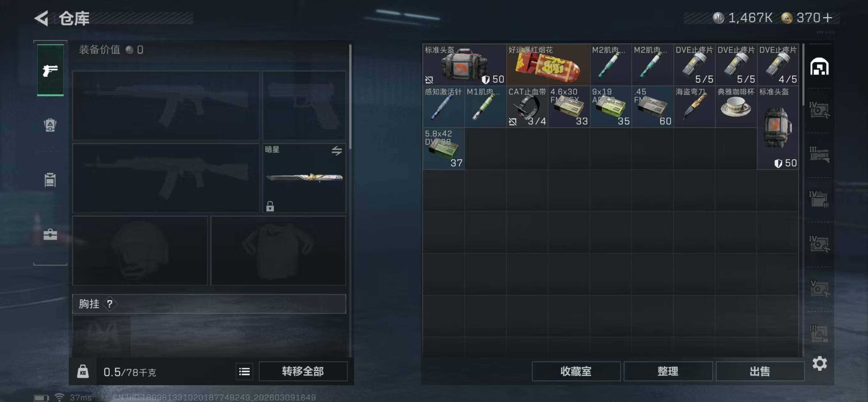Open warehouse settings gear icon
The image size is (868, 402).
click(x=819, y=363)
